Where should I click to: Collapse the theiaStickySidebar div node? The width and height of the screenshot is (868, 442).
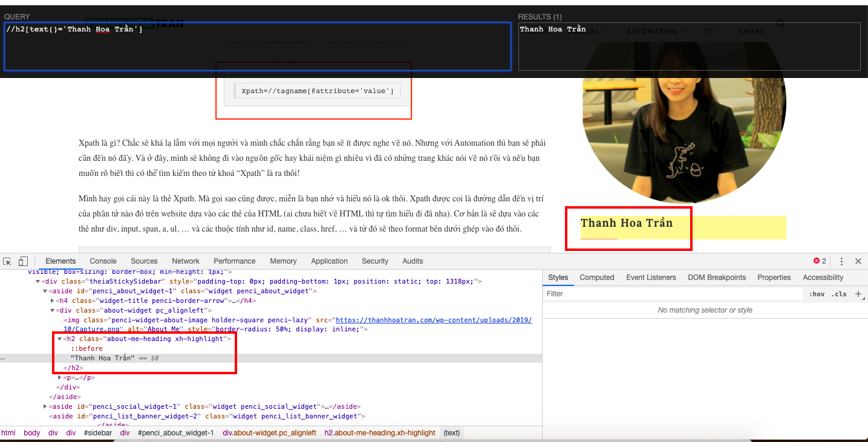pos(38,281)
